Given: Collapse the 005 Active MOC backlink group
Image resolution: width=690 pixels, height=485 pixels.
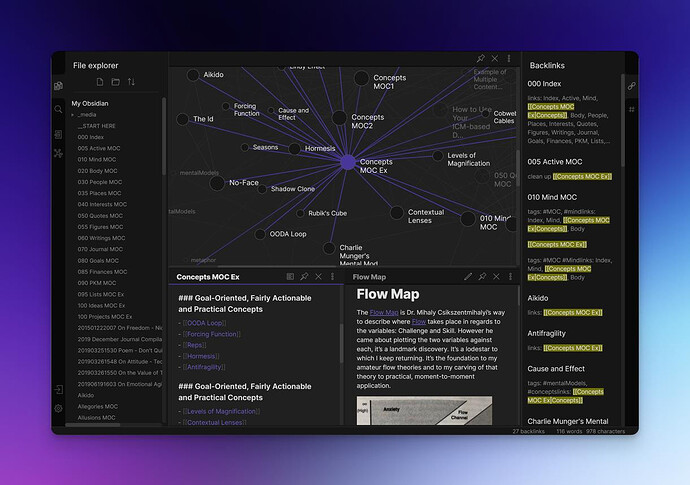Looking at the screenshot, I should tap(554, 162).
